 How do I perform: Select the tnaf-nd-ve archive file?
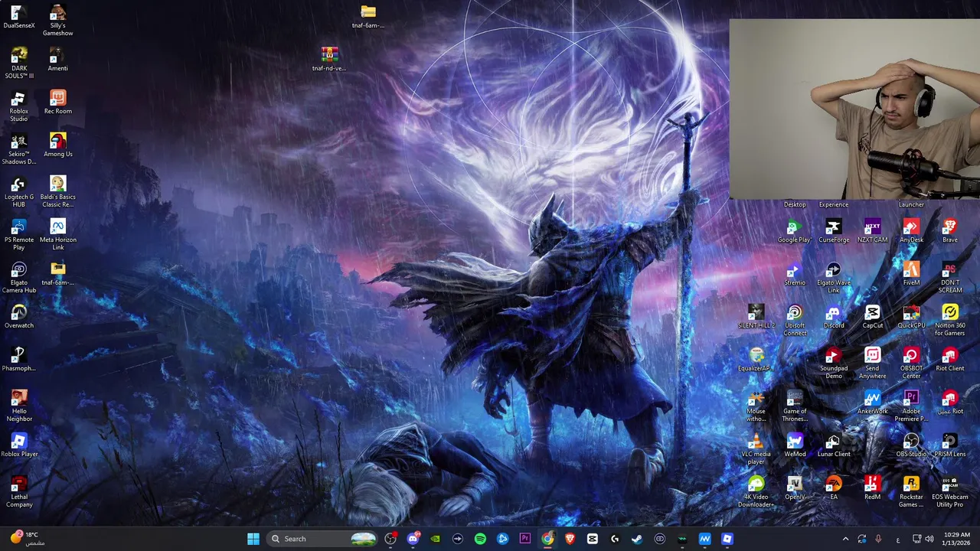click(x=329, y=60)
